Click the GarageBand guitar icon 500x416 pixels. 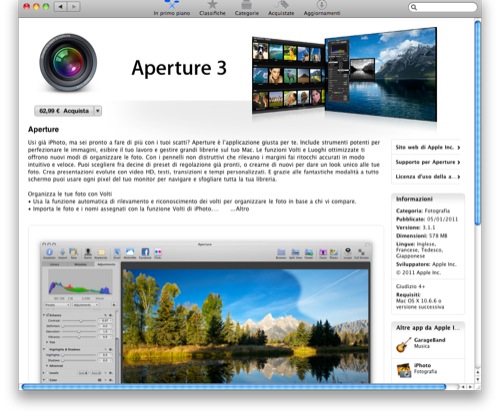click(x=403, y=344)
